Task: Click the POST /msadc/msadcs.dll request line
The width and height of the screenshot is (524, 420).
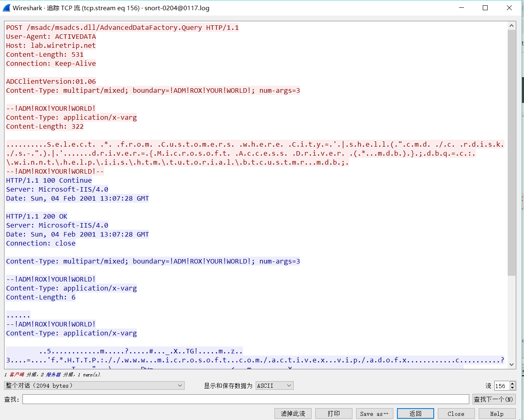Action: pos(123,27)
